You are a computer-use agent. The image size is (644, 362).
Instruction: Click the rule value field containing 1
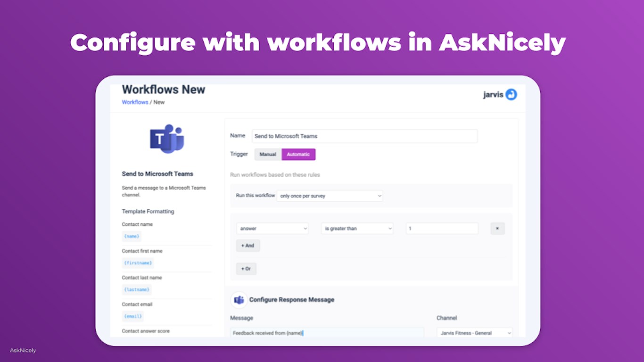tap(442, 229)
